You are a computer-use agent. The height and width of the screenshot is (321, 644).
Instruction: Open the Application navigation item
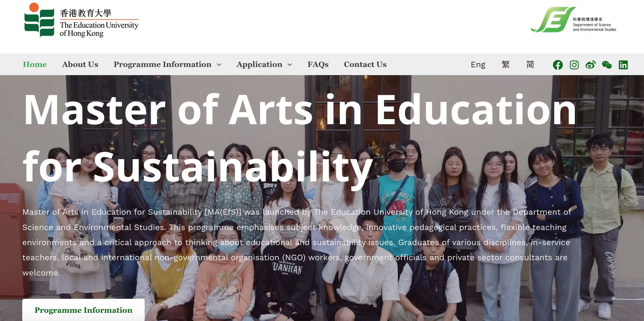point(259,64)
